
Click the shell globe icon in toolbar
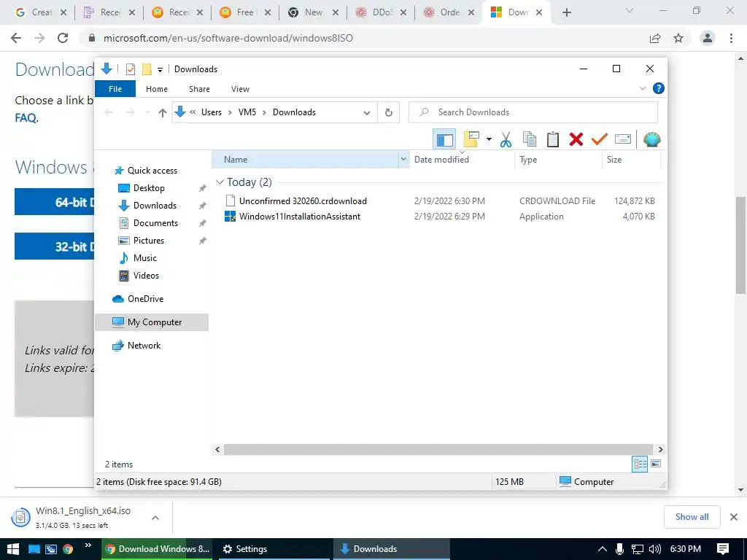tap(651, 139)
